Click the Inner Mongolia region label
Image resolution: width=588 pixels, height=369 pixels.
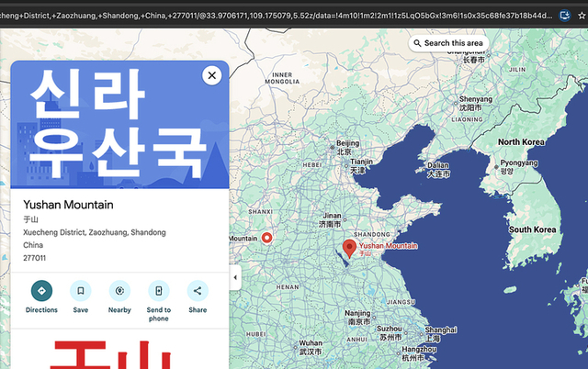coord(282,78)
